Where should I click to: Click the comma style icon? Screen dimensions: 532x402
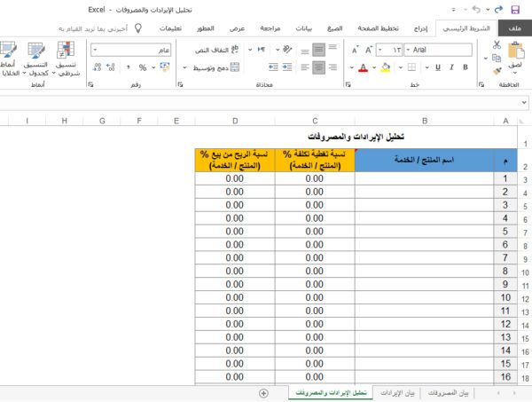pos(128,67)
